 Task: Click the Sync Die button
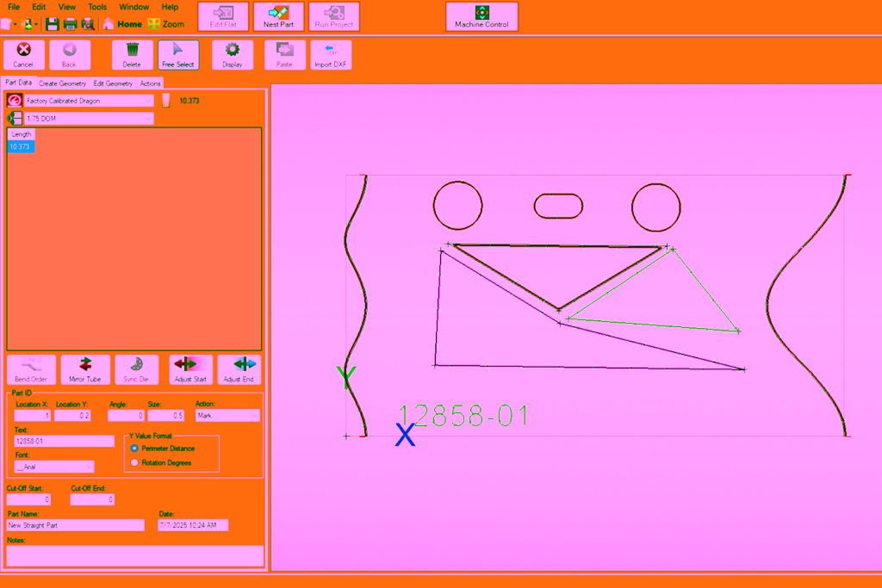[x=136, y=369]
